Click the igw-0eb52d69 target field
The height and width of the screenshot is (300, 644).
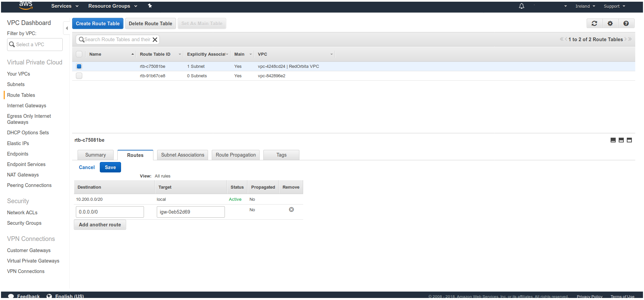coord(191,212)
